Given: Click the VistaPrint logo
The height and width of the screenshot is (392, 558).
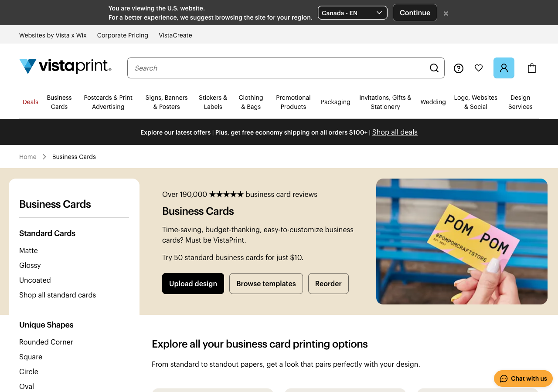Looking at the screenshot, I should pos(65,66).
